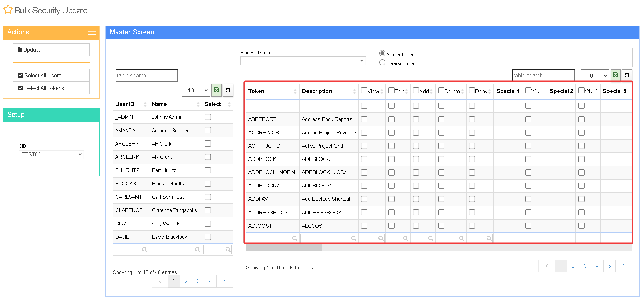Screen dimensions: 644x303
Task: Click the Master Screen header
Action: point(372,32)
